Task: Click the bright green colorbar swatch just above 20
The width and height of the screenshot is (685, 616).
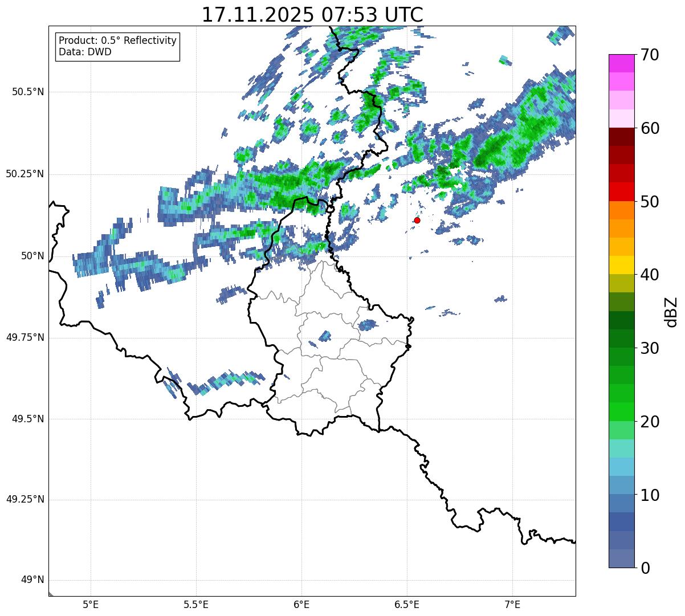Action: (x=622, y=412)
